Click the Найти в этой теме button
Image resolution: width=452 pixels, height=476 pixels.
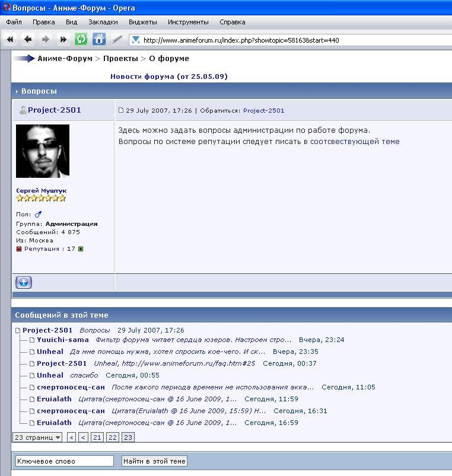154,461
